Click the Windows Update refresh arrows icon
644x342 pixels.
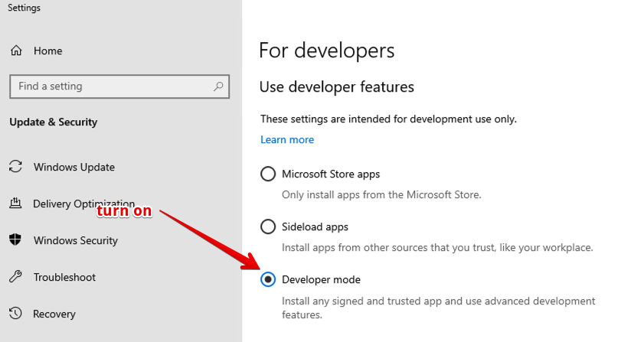tap(15, 167)
